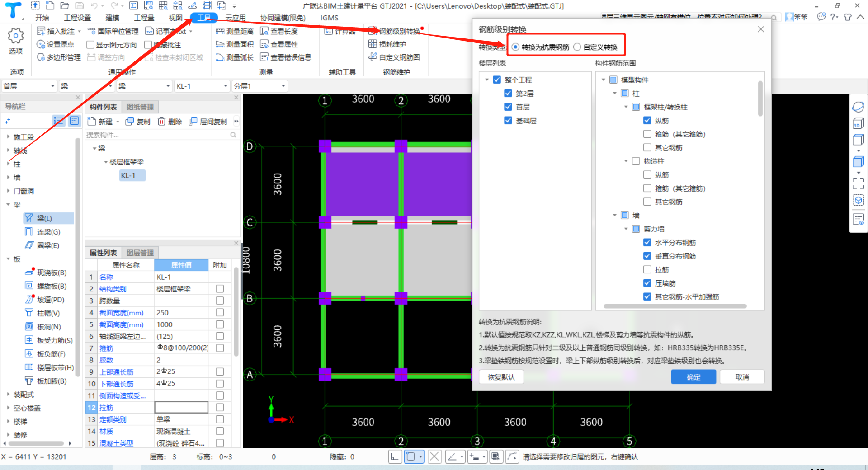
Task: Toggle 整个工程 checkbox
Action: [x=497, y=80]
